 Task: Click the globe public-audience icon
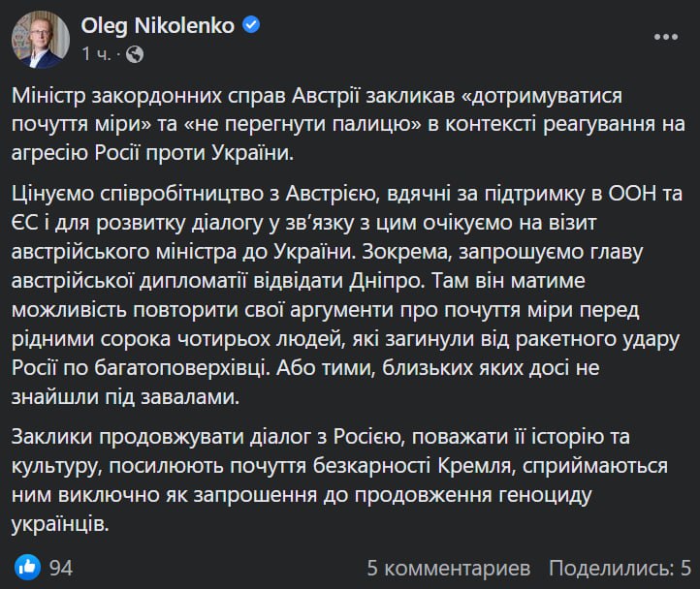pyautogui.click(x=135, y=54)
